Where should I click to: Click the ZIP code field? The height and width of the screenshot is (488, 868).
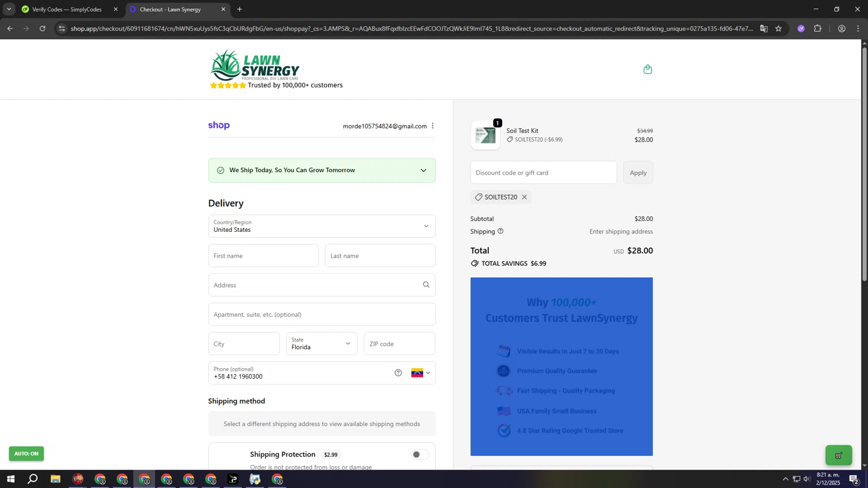(x=399, y=343)
